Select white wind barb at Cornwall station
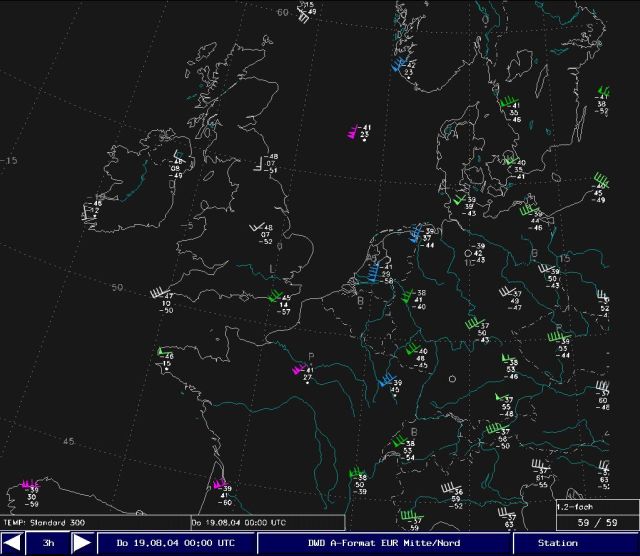 coord(158,294)
